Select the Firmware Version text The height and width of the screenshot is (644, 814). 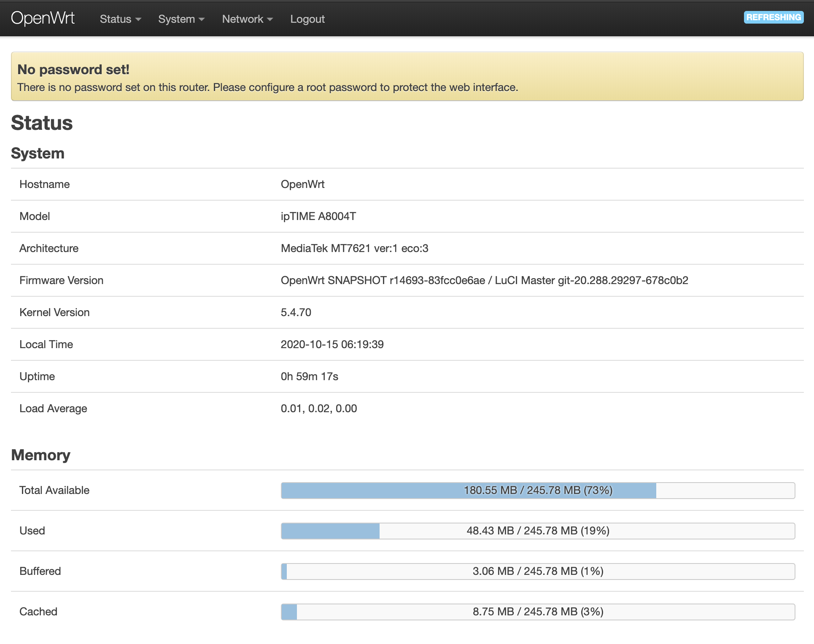point(484,280)
